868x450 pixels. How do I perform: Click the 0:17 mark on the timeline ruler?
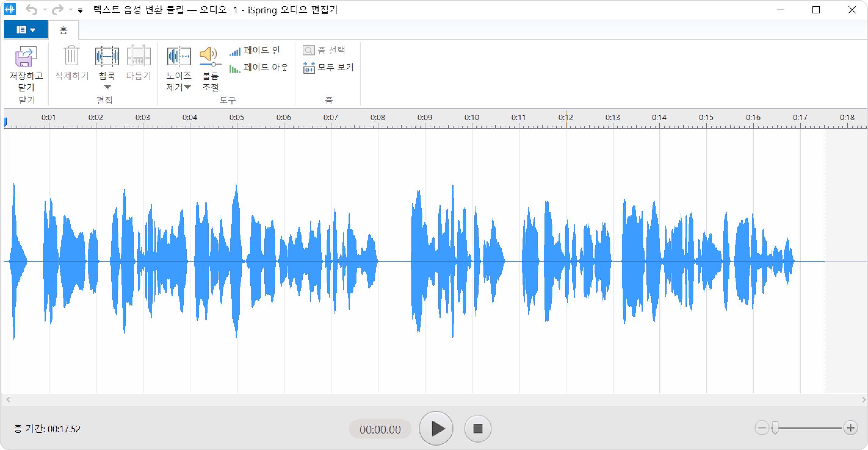(800, 117)
